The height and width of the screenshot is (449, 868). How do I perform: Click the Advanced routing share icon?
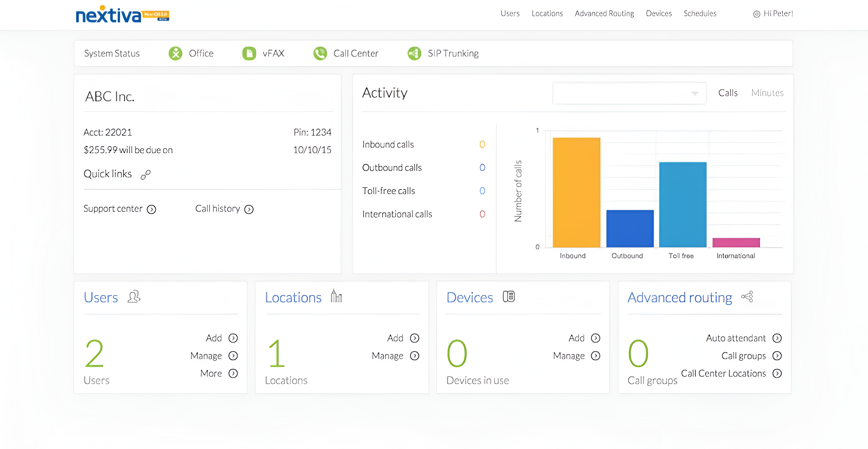click(747, 296)
